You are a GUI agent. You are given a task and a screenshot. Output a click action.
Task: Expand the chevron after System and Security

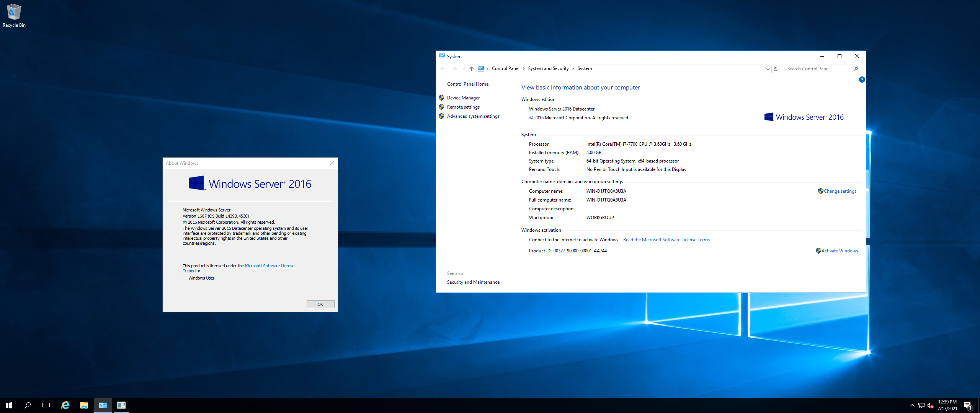tap(573, 69)
